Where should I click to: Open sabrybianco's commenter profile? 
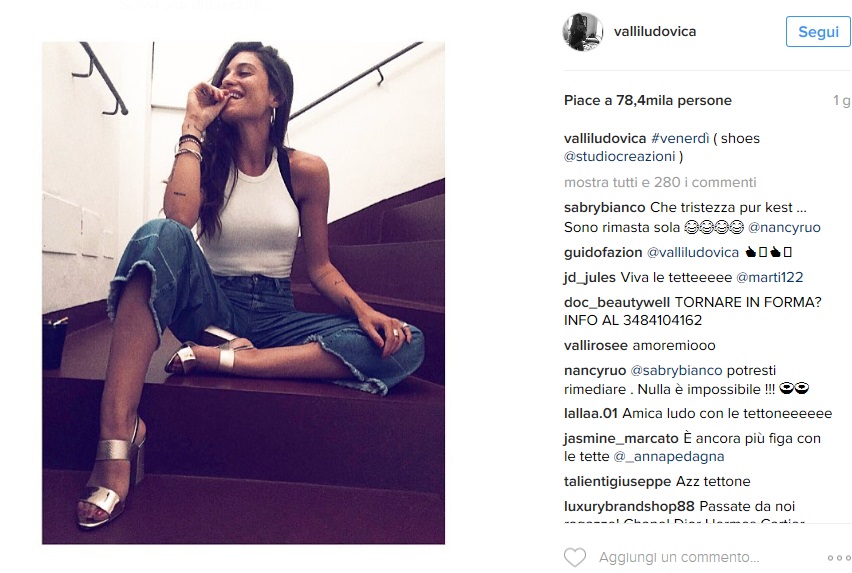click(x=604, y=207)
